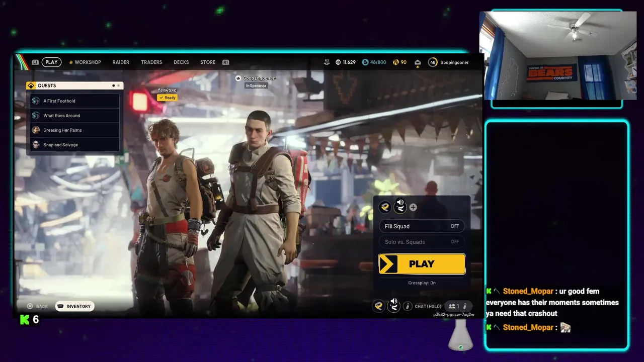This screenshot has height=362, width=644.
Task: Click the flask icon below the game
Action: (x=460, y=335)
